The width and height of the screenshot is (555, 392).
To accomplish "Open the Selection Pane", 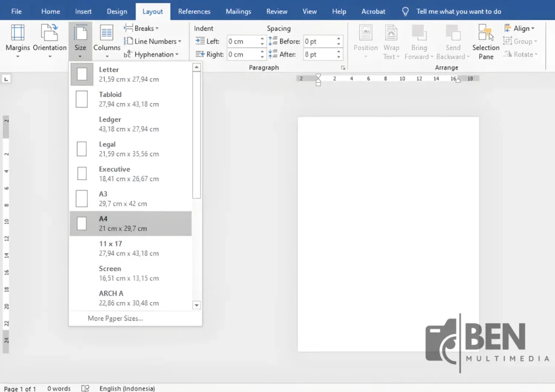I will [485, 41].
